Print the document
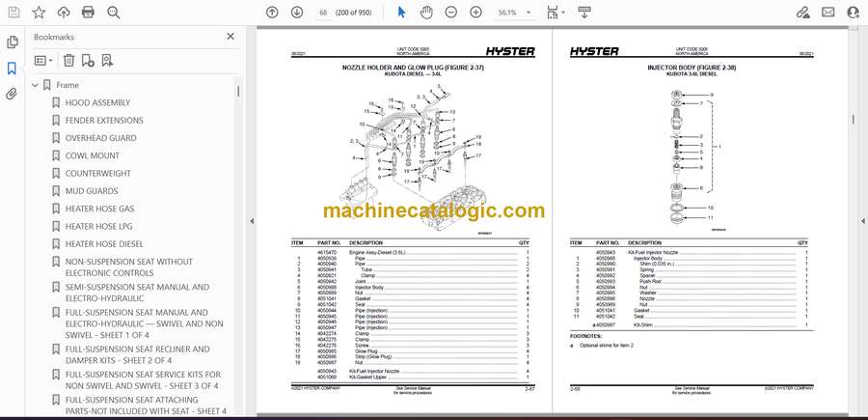 [88, 13]
